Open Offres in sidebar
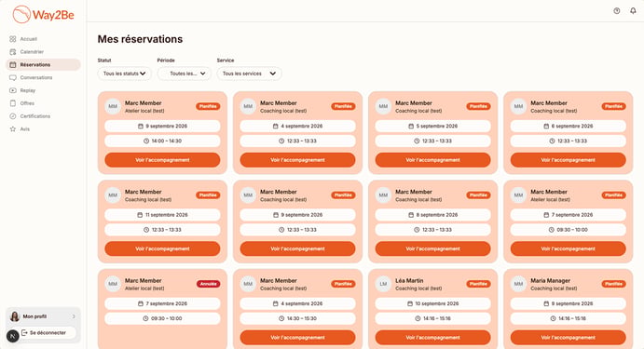 pyautogui.click(x=43, y=103)
